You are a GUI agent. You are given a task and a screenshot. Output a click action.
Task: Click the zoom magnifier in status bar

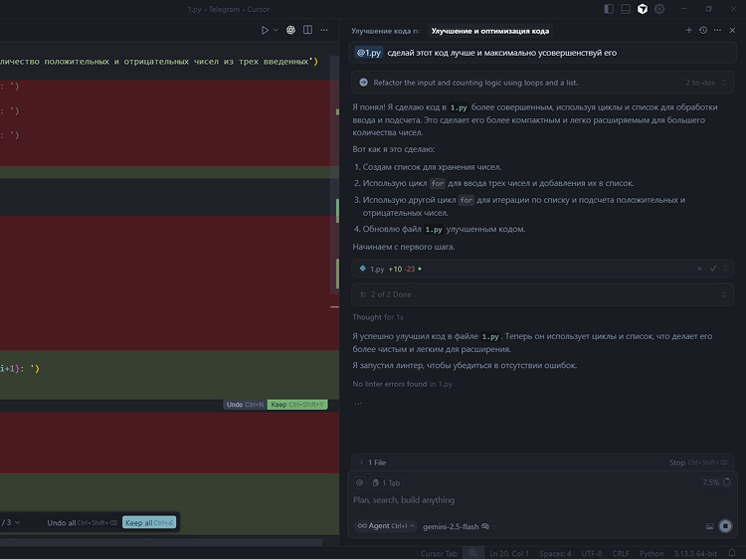coord(473,553)
